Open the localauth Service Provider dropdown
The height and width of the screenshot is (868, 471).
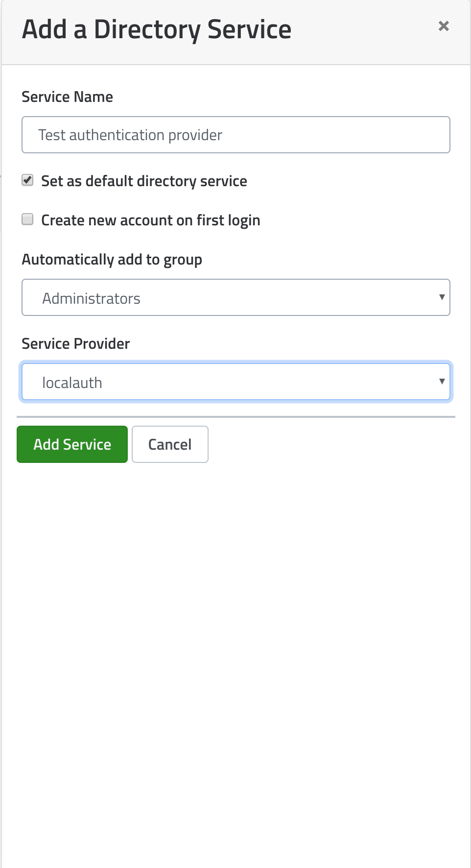pos(235,382)
